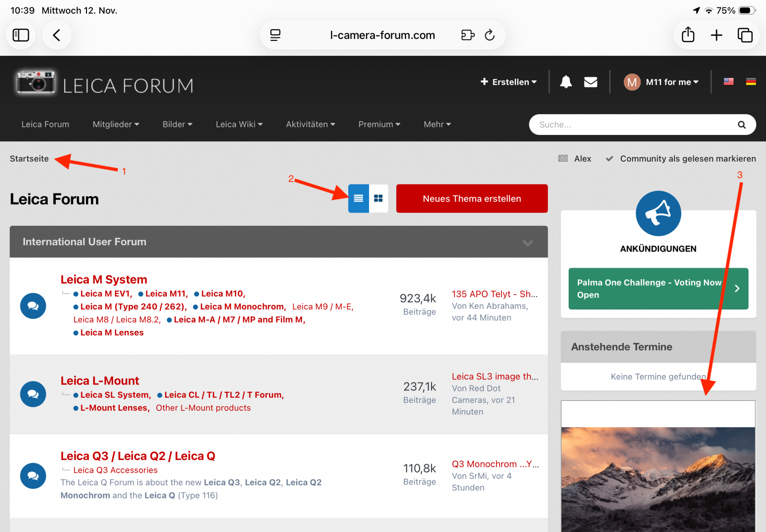This screenshot has width=766, height=532.
Task: Switch to grid view layout
Action: pos(378,198)
